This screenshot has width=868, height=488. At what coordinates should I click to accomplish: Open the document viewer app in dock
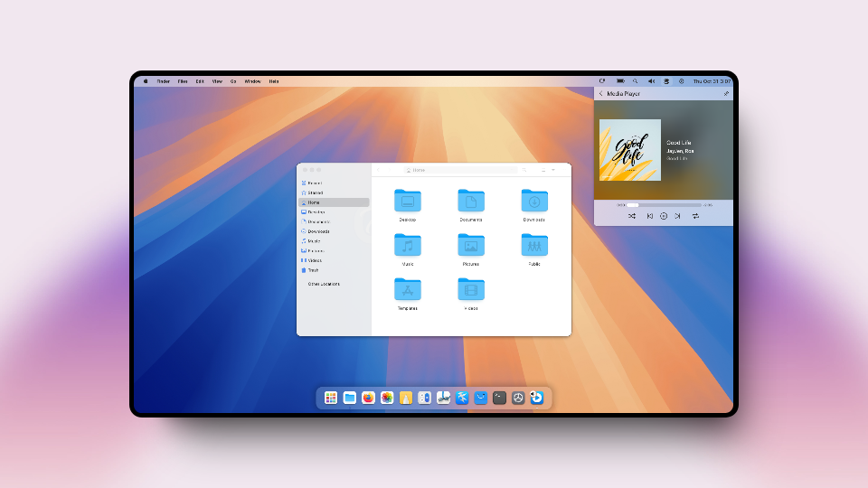[x=443, y=398]
